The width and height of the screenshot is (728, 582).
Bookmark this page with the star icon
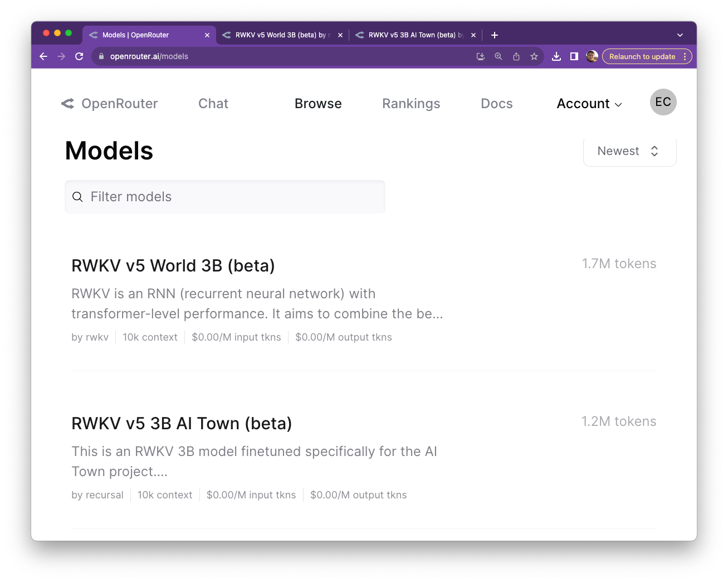pos(534,56)
